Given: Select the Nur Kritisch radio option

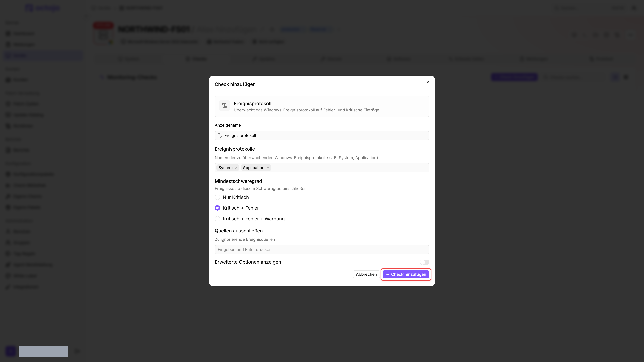Looking at the screenshot, I should 217,197.
